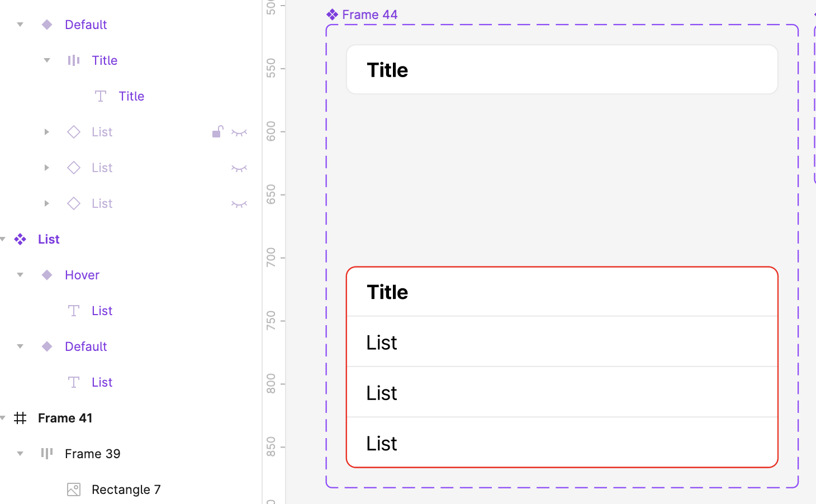The height and width of the screenshot is (504, 816).
Task: Click the auto layout icon beside Frame 39
Action: point(47,454)
